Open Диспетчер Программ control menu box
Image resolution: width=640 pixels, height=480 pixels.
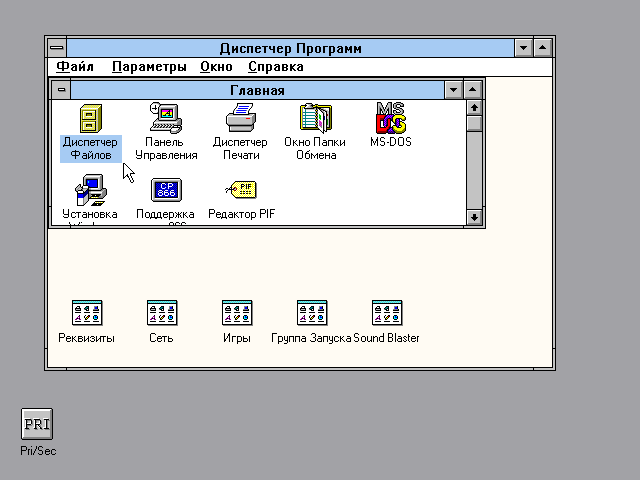57,48
